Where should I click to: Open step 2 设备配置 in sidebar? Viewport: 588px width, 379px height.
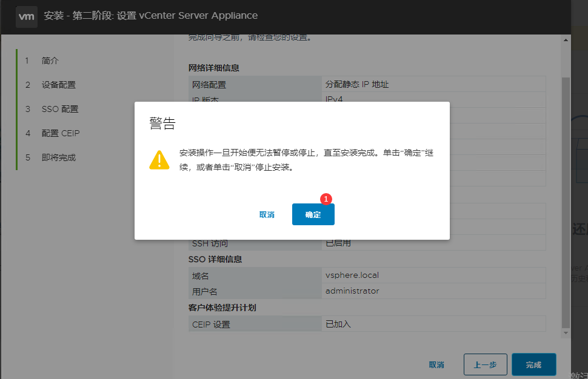[59, 85]
